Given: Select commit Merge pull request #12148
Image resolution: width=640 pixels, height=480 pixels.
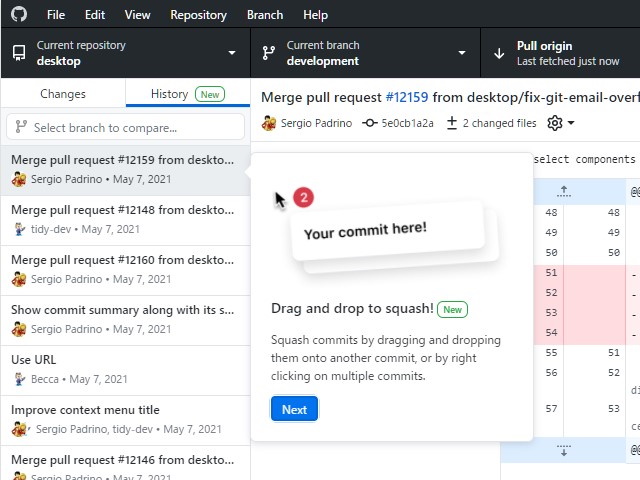Looking at the screenshot, I should [x=125, y=220].
